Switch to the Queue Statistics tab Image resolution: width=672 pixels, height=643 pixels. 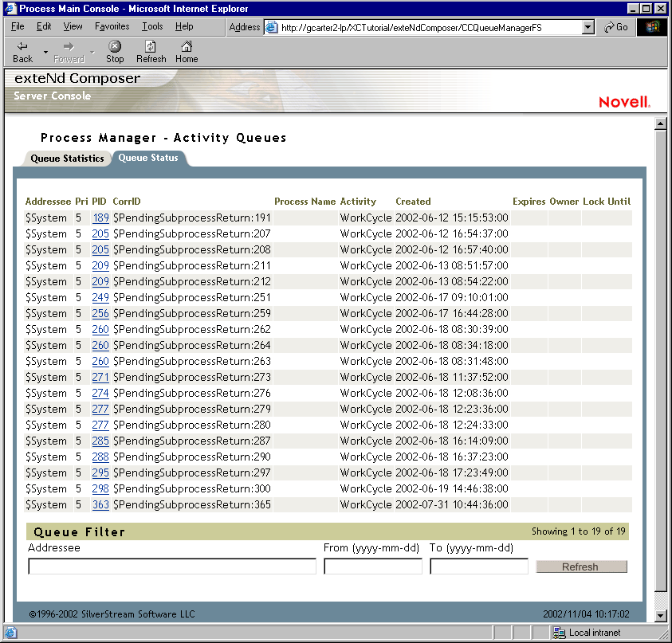pos(67,159)
